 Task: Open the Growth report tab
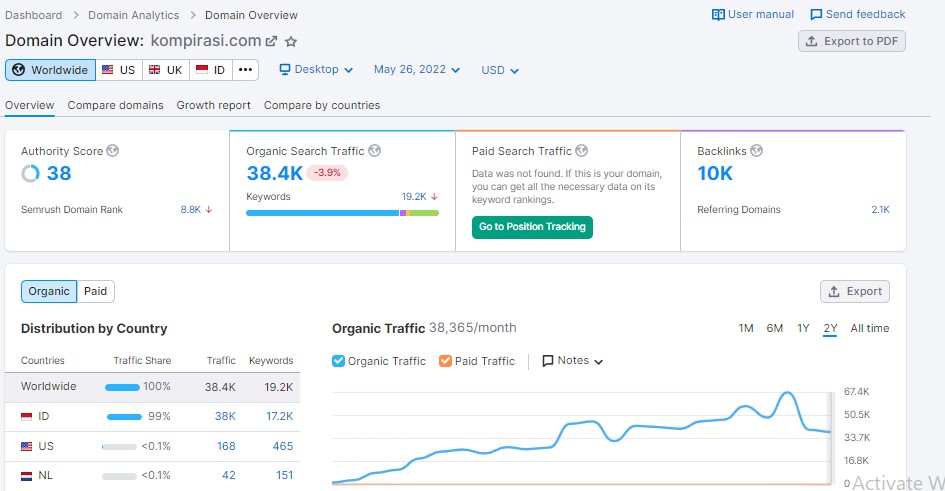tap(213, 105)
